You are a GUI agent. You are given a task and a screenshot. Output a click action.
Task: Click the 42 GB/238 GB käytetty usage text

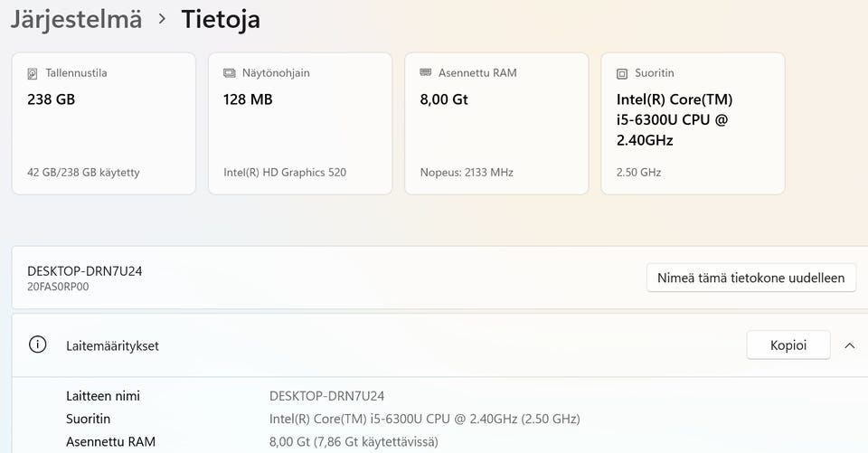point(83,172)
